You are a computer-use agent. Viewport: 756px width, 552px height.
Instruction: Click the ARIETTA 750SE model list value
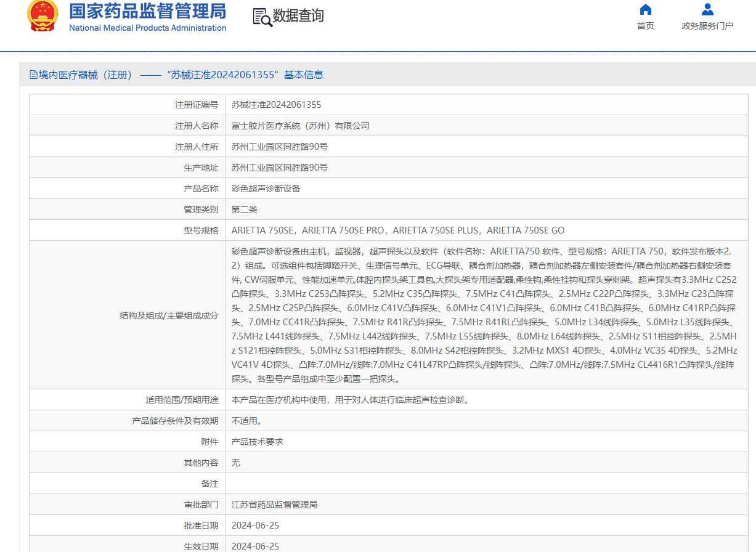[398, 230]
